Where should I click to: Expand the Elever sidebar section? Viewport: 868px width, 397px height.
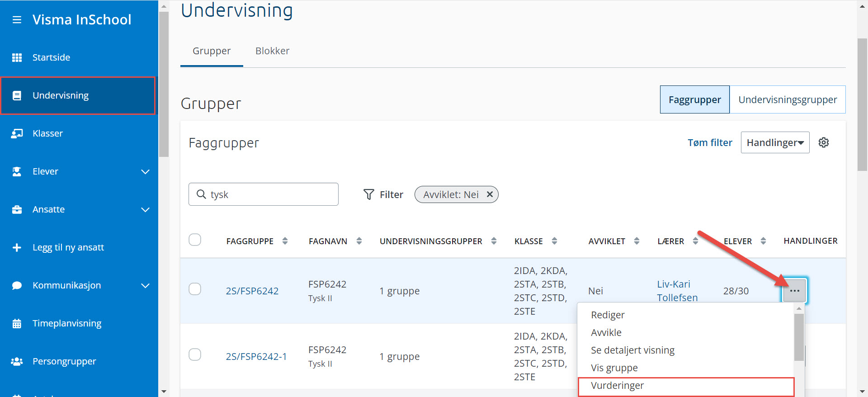point(145,171)
